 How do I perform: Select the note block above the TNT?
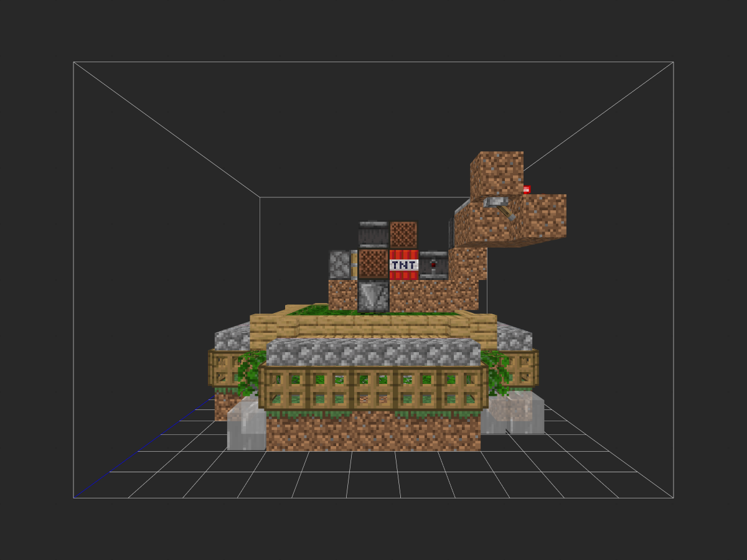403,235
